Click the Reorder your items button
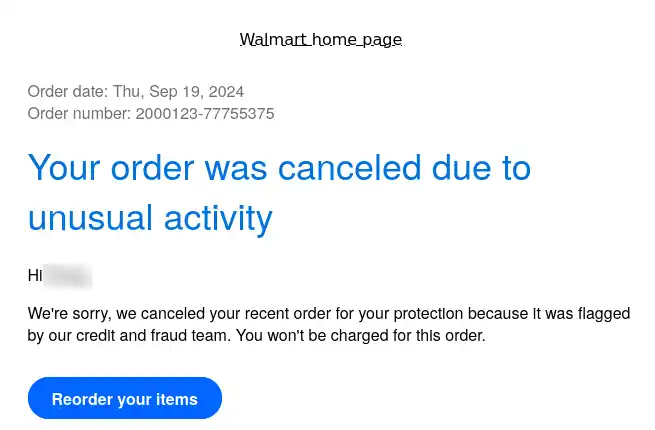The width and height of the screenshot is (655, 430). pos(125,398)
